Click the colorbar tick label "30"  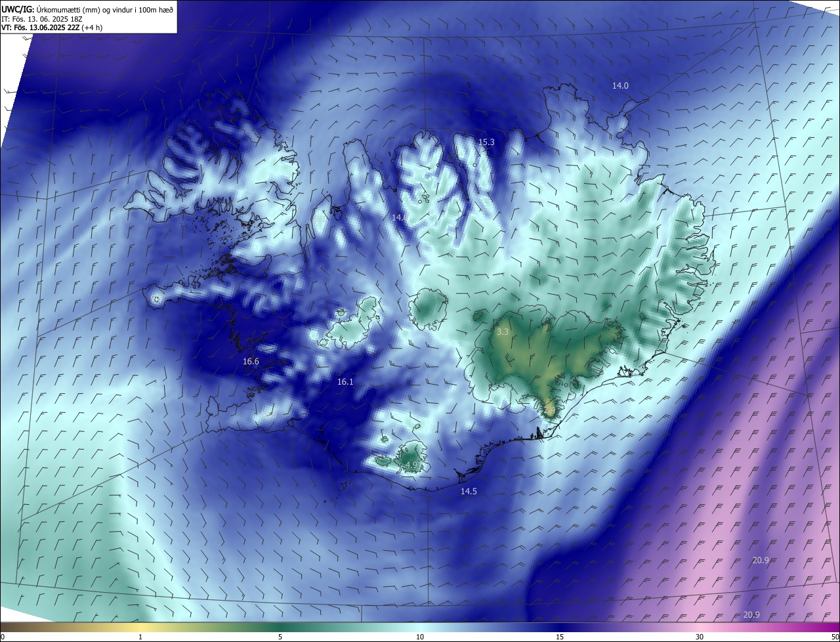pyautogui.click(x=700, y=637)
